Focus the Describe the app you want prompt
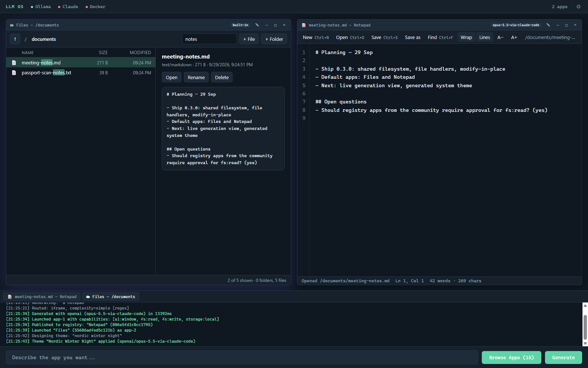The height and width of the screenshot is (368, 588). click(x=242, y=357)
